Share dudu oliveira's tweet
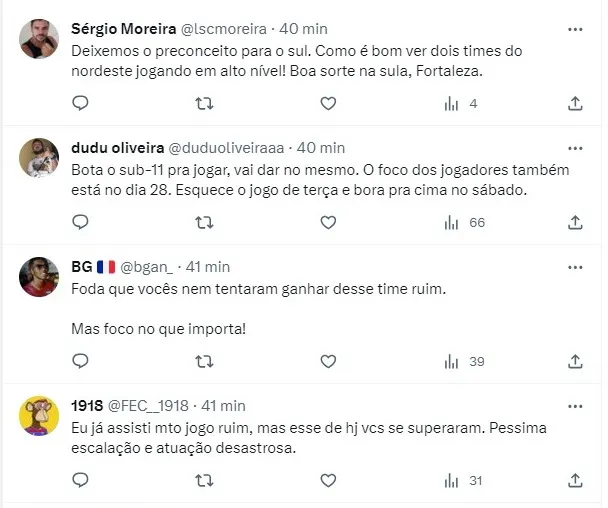 point(575,222)
